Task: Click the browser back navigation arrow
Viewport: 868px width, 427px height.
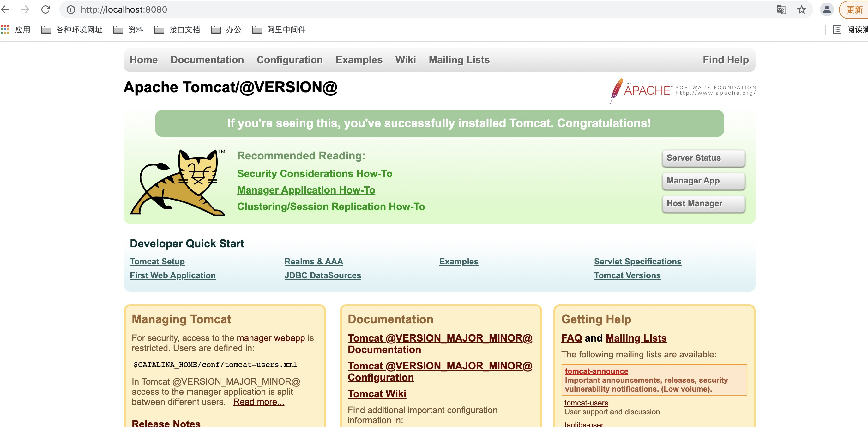Action: (x=8, y=9)
